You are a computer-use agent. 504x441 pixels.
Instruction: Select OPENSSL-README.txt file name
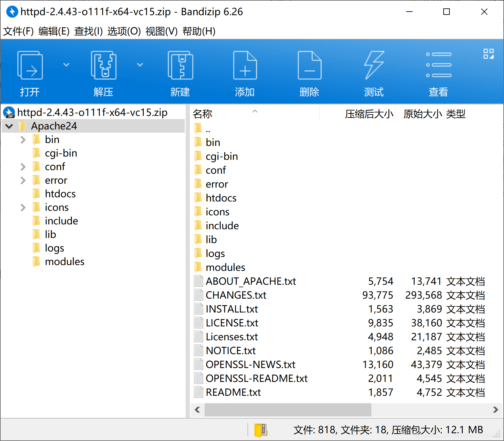(257, 378)
